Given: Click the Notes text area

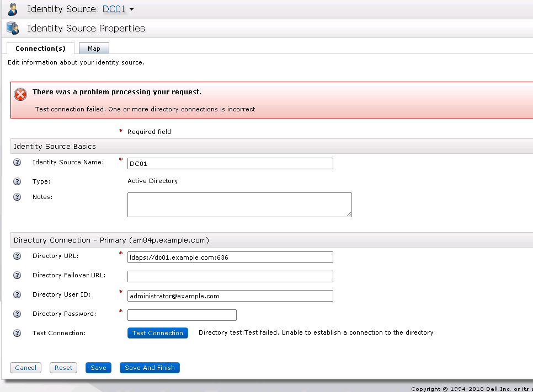Looking at the screenshot, I should coord(239,205).
